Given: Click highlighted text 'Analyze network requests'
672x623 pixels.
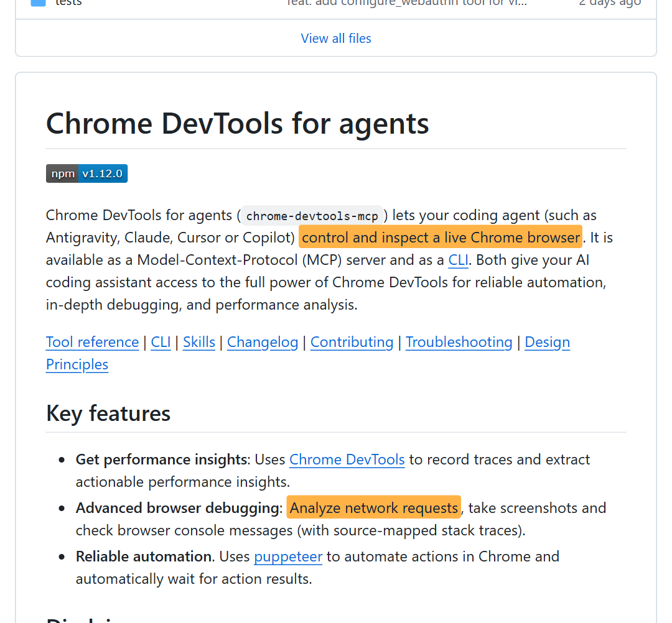Looking at the screenshot, I should pyautogui.click(x=374, y=508).
